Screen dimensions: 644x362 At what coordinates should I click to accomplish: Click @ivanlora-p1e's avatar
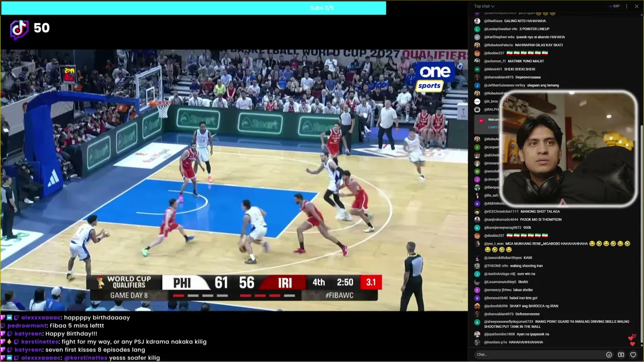pos(477,342)
